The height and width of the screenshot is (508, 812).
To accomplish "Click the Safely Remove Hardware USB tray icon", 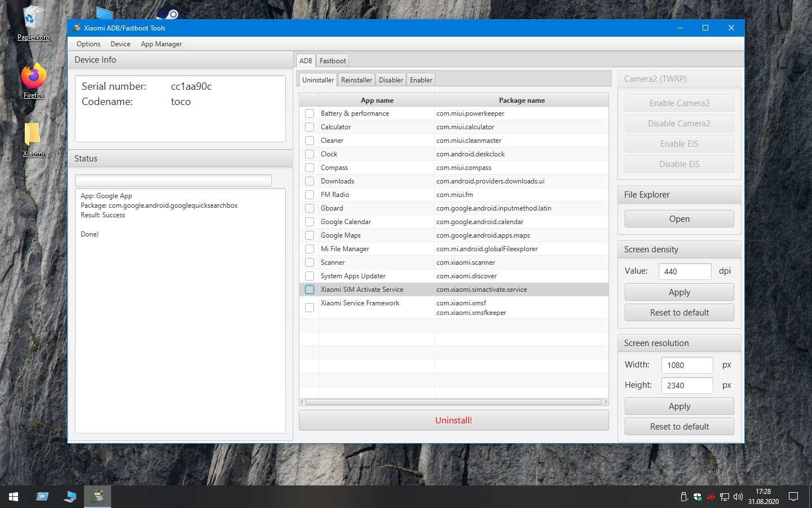I will pyautogui.click(x=684, y=497).
